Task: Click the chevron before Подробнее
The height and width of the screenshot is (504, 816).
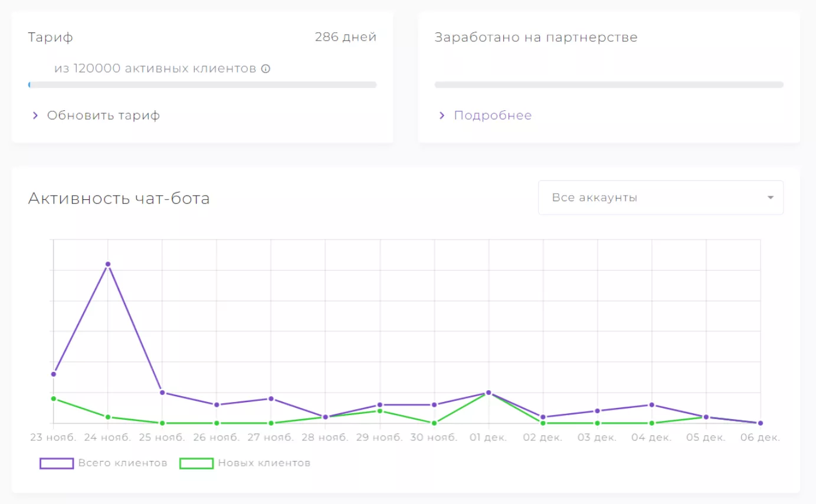Action: point(442,116)
